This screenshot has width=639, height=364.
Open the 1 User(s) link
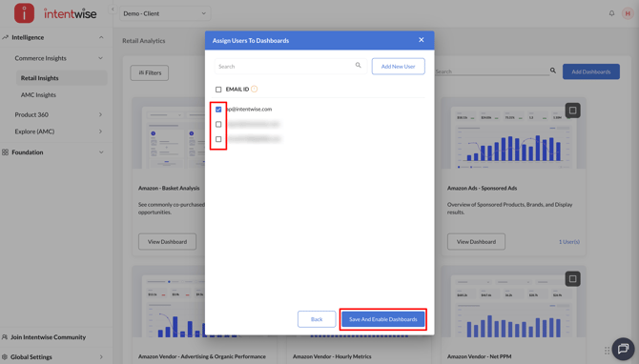click(x=569, y=241)
